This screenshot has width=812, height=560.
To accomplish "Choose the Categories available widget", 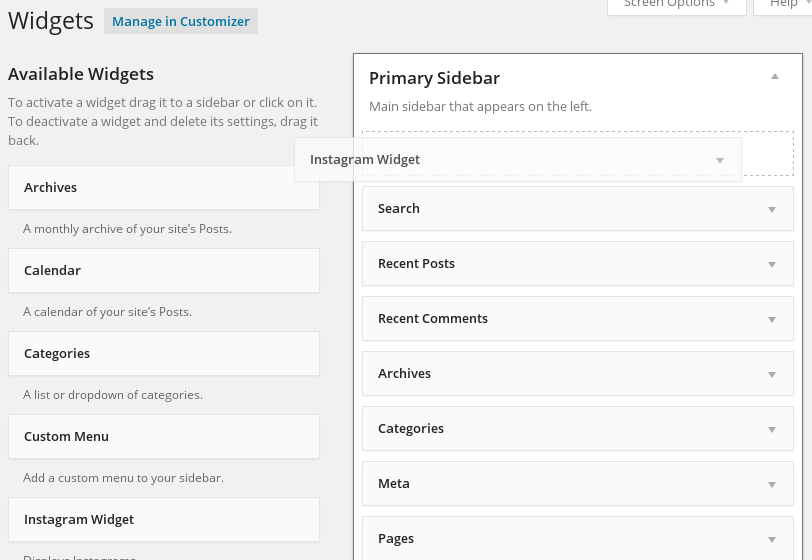I will click(x=164, y=353).
